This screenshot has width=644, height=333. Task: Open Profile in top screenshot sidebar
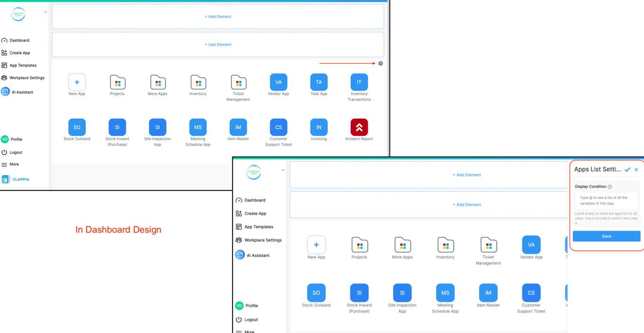coord(12,139)
